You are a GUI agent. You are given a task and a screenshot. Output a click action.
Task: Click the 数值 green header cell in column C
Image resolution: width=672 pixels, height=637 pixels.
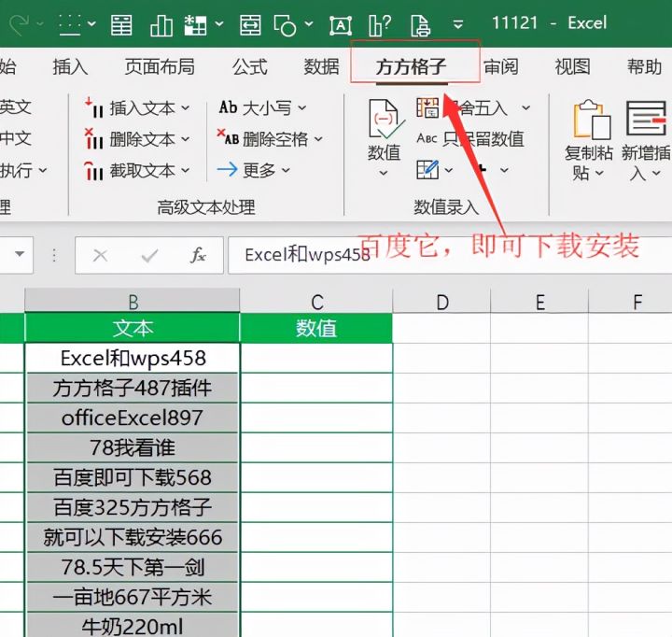(316, 328)
